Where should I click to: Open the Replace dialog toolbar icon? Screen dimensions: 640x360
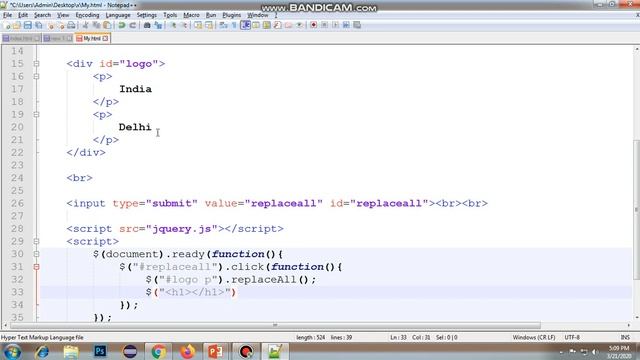coord(158,25)
